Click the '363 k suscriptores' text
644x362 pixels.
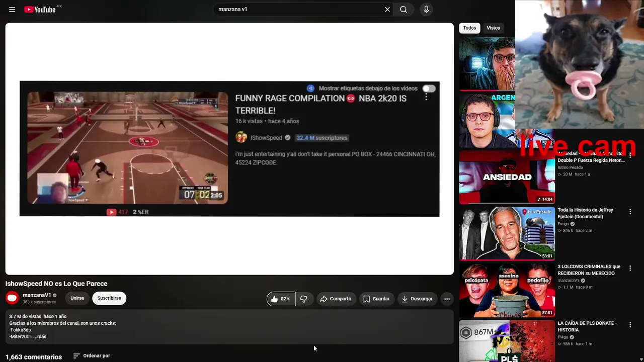point(39,302)
